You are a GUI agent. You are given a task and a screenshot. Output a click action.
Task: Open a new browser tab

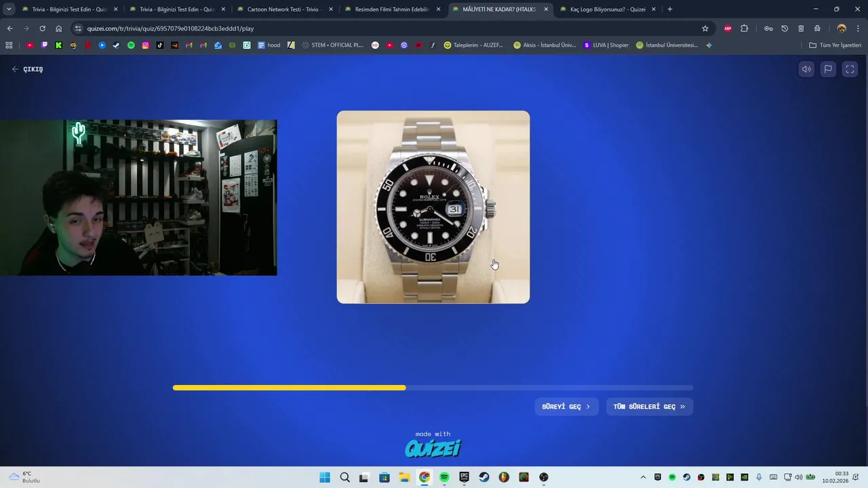[x=670, y=9]
